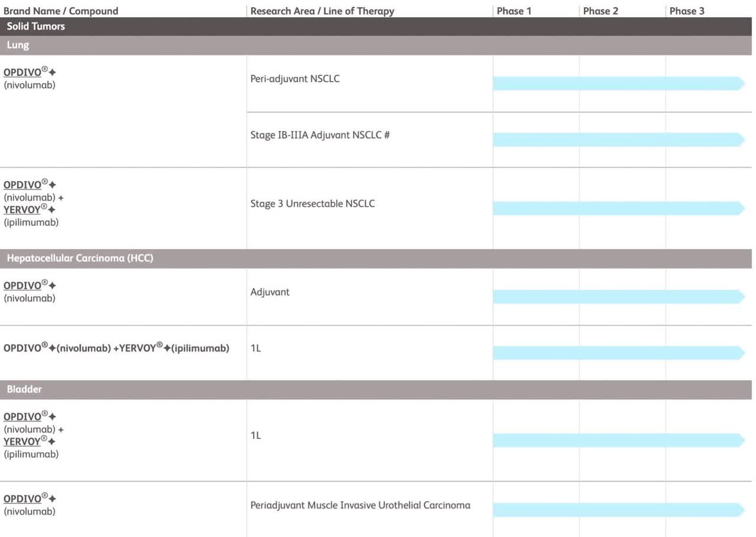Click the star symbol beside OPDIVO in the HCC Adjuvant row
Image resolution: width=756 pixels, height=537 pixels.
53,286
